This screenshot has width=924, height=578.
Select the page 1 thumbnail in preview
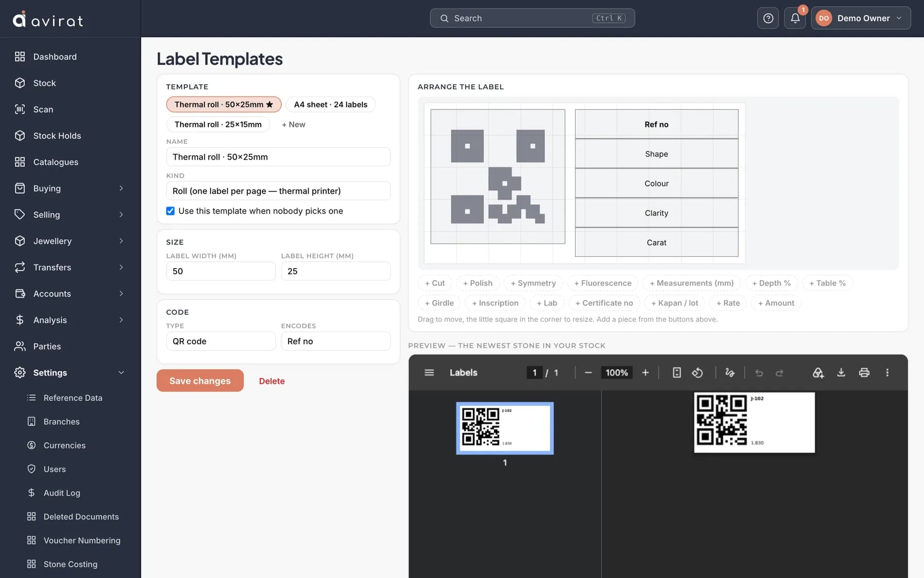click(x=505, y=428)
